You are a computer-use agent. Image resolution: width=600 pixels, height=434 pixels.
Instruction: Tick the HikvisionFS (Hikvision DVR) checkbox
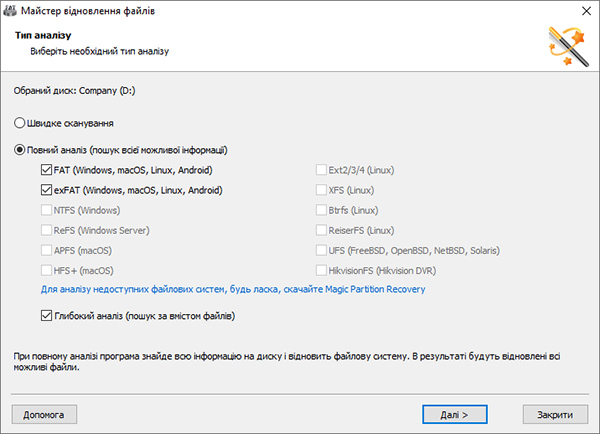point(321,271)
